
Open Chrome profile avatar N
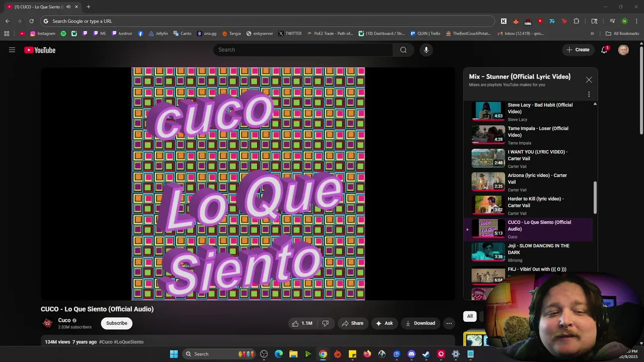pyautogui.click(x=624, y=21)
